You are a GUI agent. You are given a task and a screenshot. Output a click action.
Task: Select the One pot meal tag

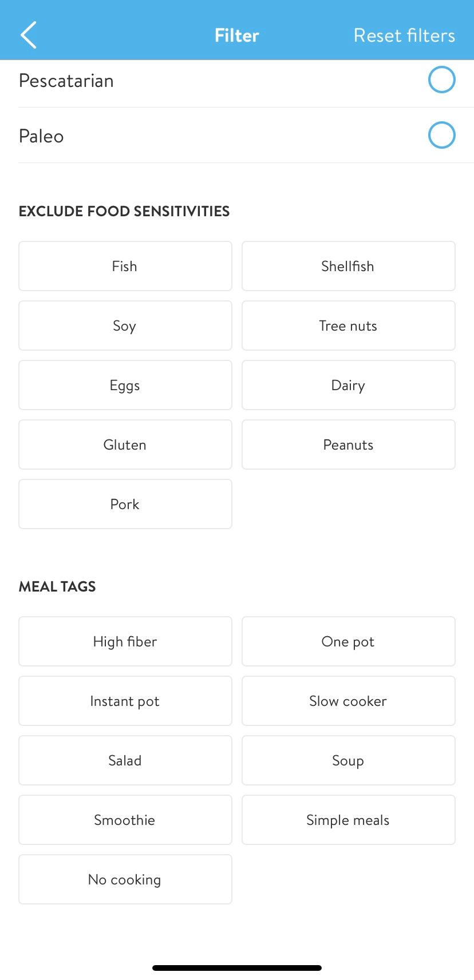[x=348, y=641]
